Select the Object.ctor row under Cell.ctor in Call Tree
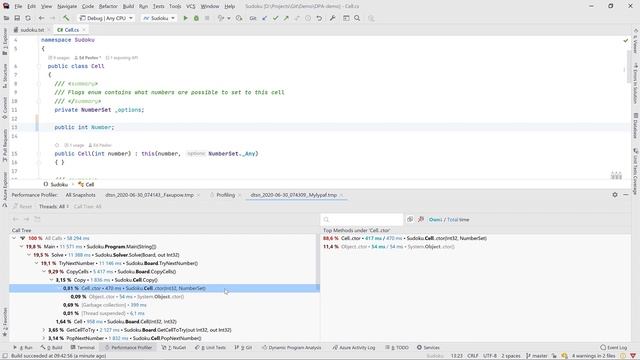The width and height of the screenshot is (640, 360). coord(164,297)
